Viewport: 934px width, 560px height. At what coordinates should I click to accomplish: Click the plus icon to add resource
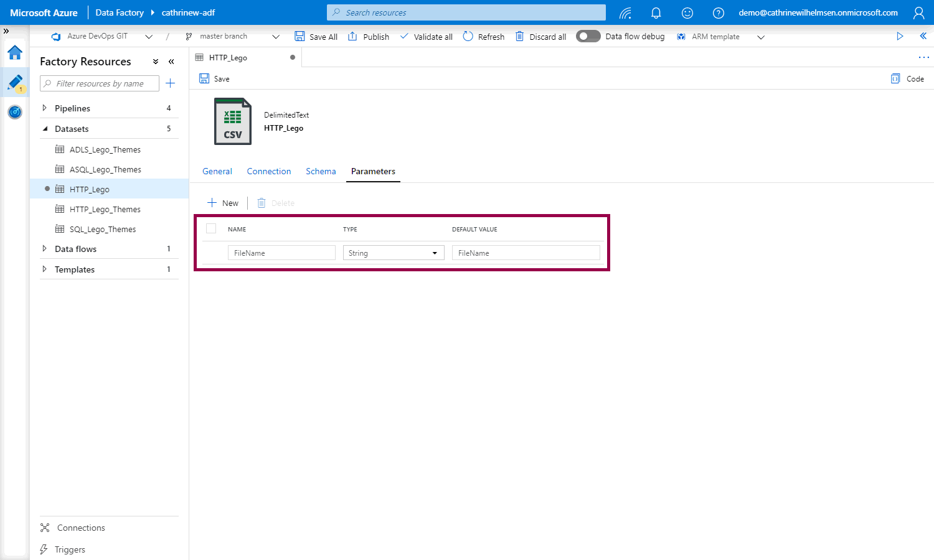[x=171, y=83]
